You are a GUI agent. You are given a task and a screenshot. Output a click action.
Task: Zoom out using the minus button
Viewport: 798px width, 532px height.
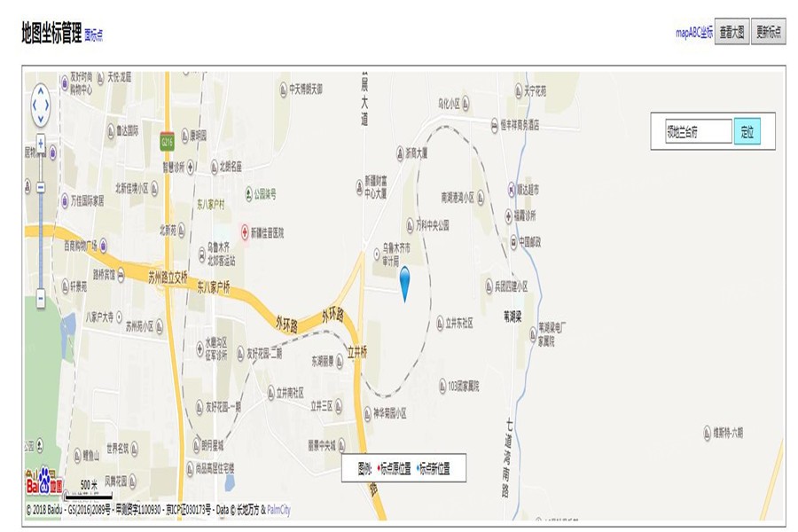click(x=41, y=298)
